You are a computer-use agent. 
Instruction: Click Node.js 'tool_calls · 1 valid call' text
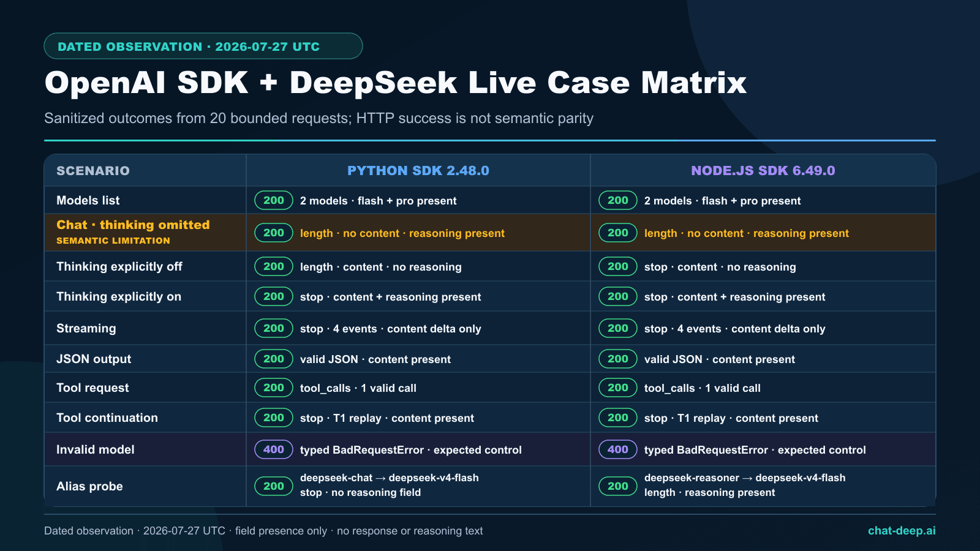tap(703, 388)
